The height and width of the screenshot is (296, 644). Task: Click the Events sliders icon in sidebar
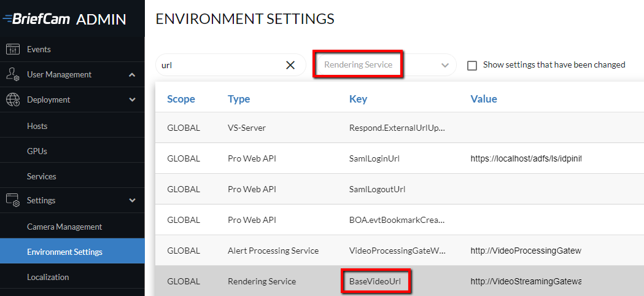[x=13, y=49]
